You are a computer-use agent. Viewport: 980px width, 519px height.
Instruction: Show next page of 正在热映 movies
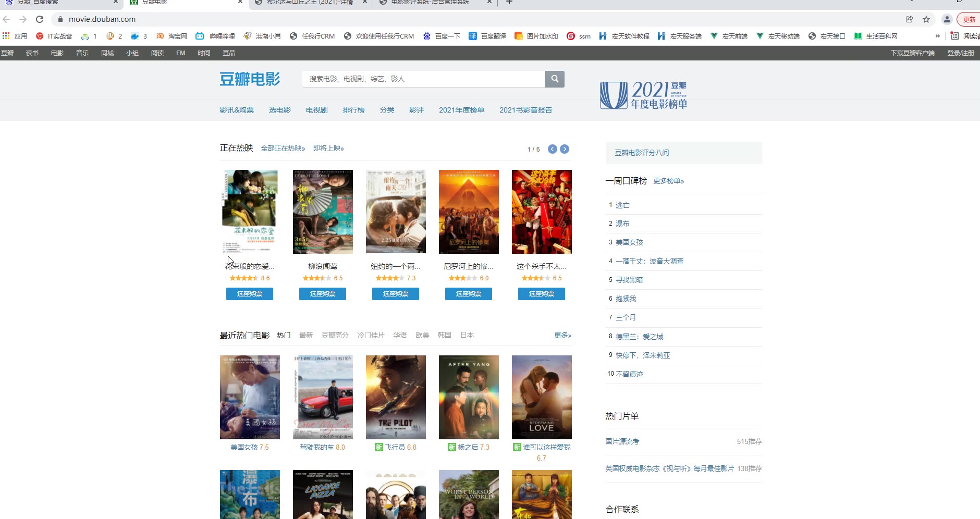tap(565, 149)
